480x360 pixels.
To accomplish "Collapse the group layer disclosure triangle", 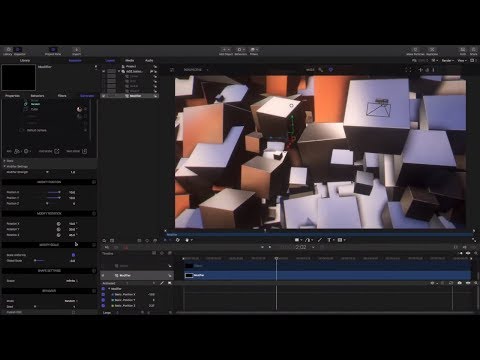I will coord(119,71).
